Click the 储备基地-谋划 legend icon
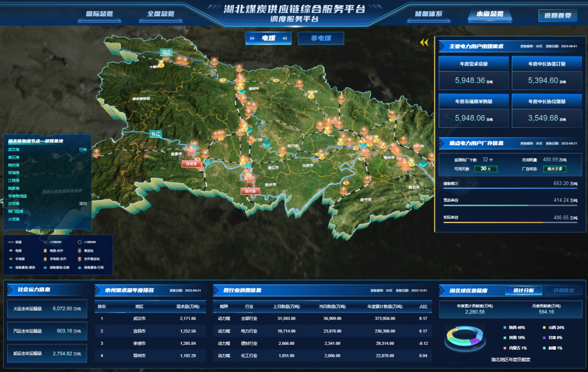Viewport: 588px width, 372px height. coord(11,268)
